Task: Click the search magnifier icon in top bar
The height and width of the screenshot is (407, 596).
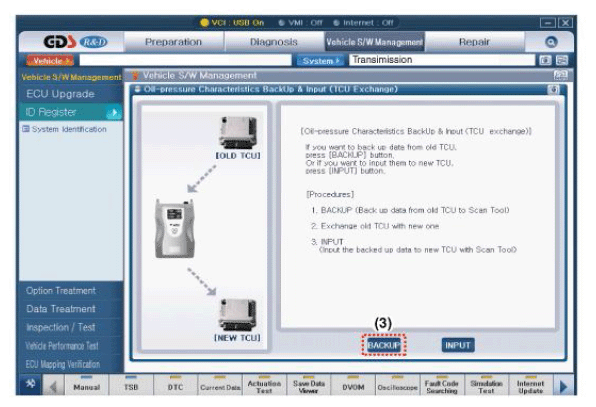Action: (x=551, y=42)
